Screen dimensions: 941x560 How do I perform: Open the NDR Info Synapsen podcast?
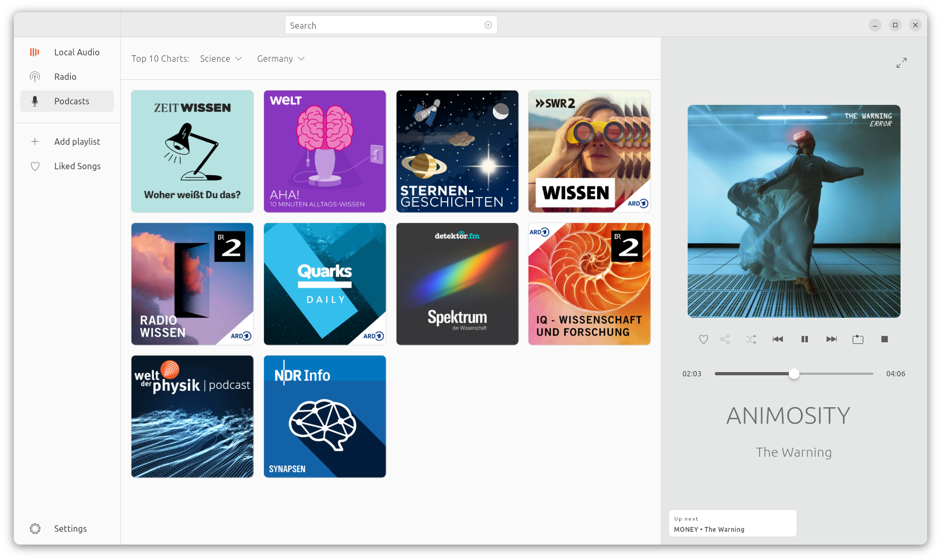(x=325, y=416)
